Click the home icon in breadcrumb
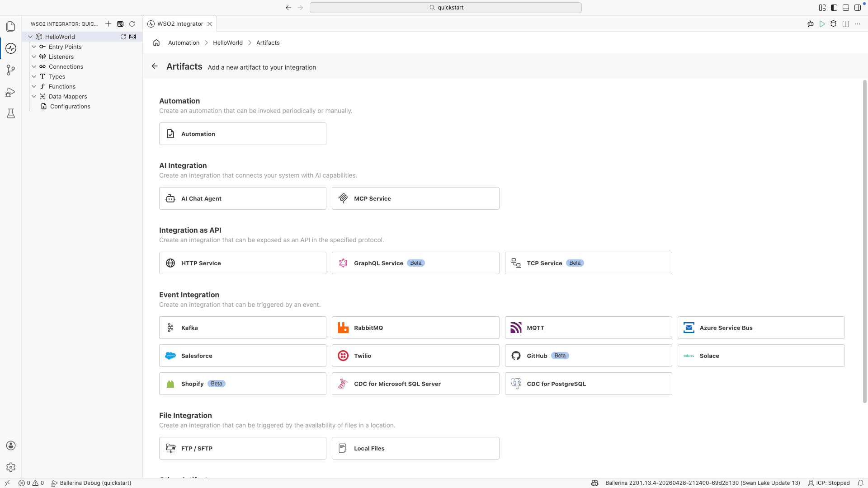The height and width of the screenshot is (488, 868). coord(156,42)
